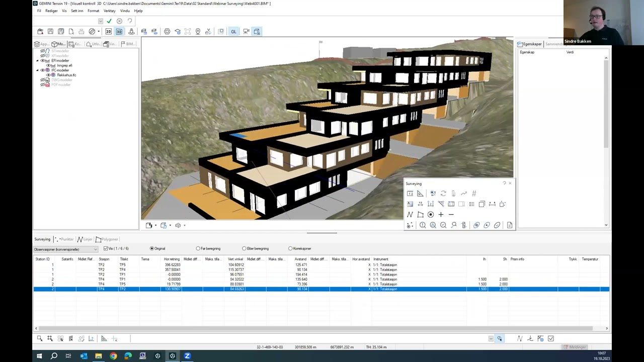Select the Etter beregning radio button

pos(245,248)
